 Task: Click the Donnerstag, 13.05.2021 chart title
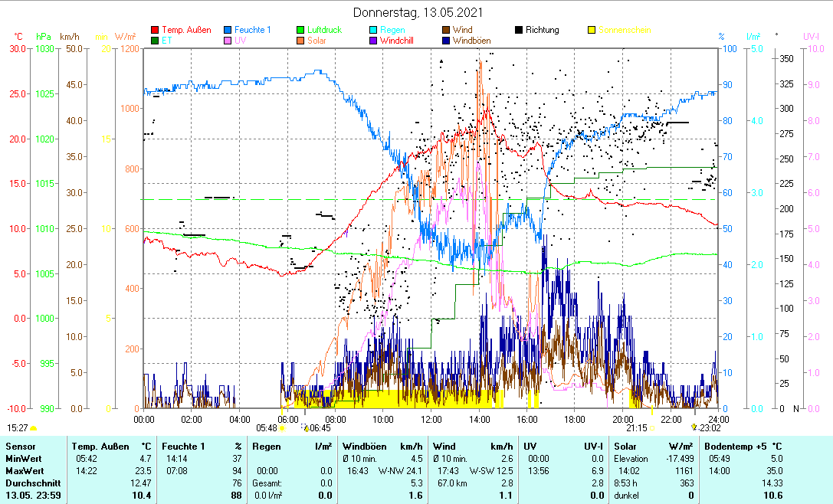click(x=418, y=12)
